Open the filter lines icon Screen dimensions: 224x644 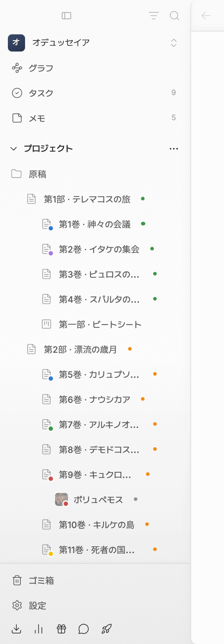[x=154, y=16]
